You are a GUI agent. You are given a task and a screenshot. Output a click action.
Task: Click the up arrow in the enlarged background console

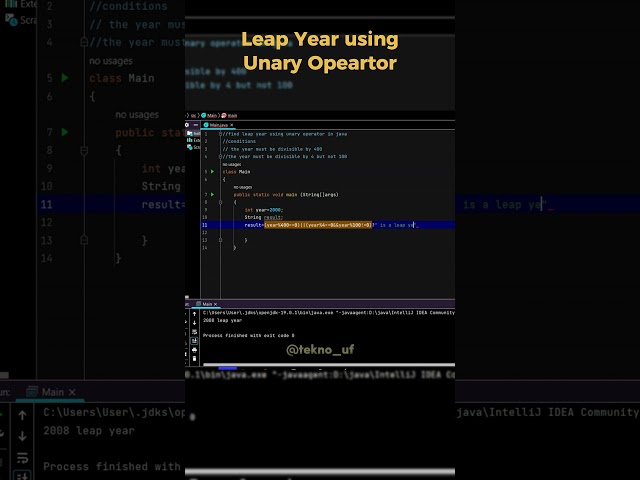point(22,416)
